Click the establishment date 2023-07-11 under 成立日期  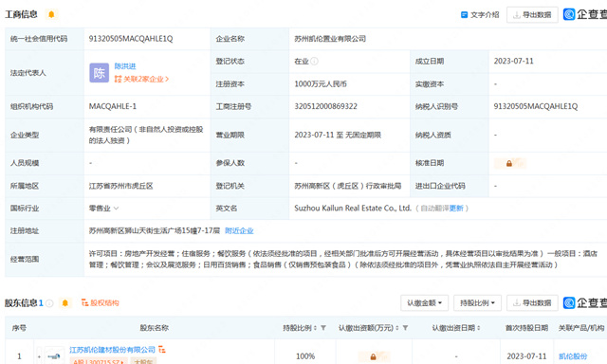514,61
